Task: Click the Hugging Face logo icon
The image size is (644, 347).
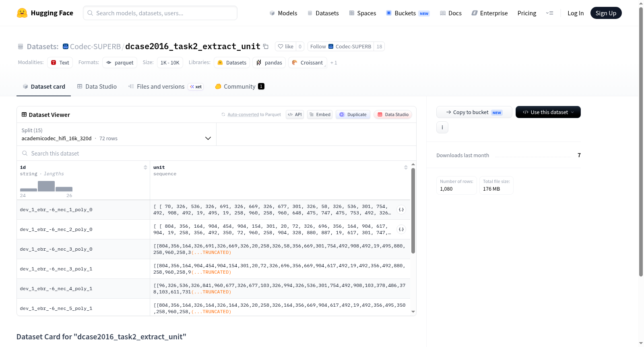Action: tap(22, 13)
